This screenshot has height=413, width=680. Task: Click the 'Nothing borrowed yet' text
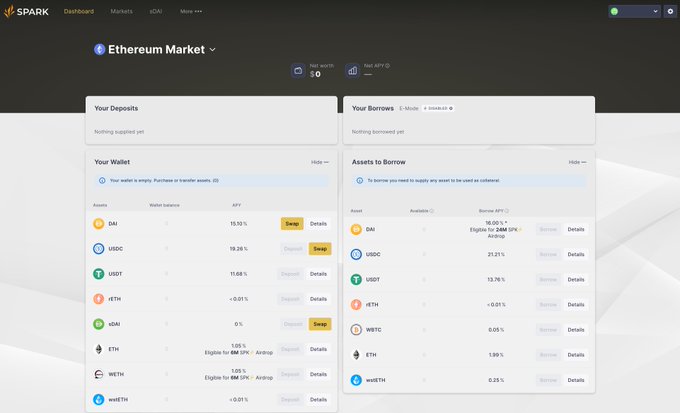pyautogui.click(x=378, y=132)
